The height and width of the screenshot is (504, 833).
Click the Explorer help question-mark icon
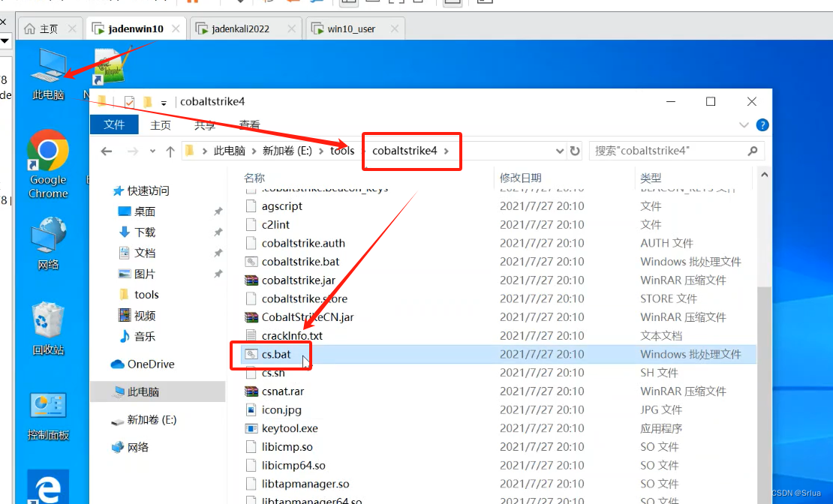click(x=762, y=124)
